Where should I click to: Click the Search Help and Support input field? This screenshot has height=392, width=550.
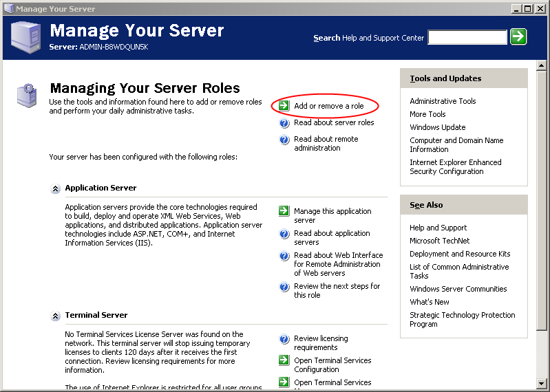(467, 37)
